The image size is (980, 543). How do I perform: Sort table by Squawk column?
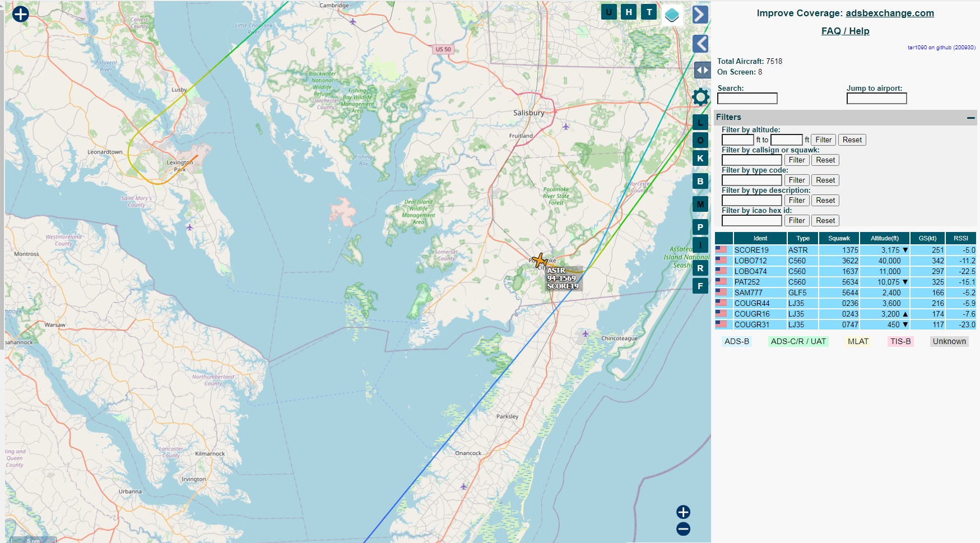(x=839, y=238)
